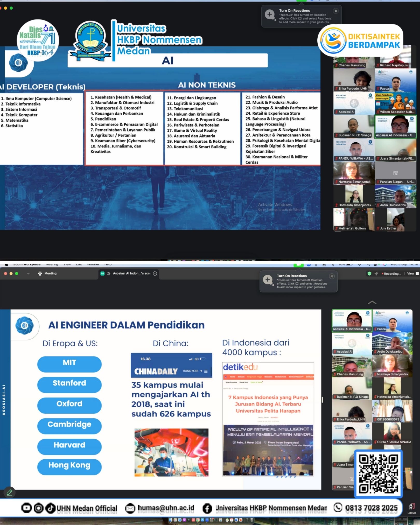Viewport: 420px width, 525px height.
Task: Open the Wed 3 Sep date and time
Action: point(404,264)
